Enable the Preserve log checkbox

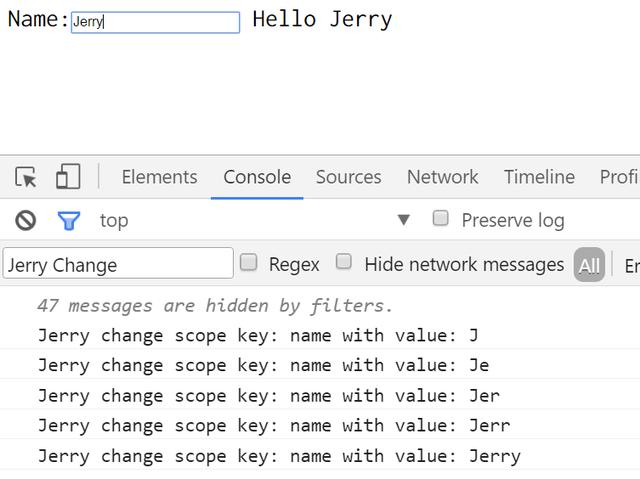[x=441, y=219]
